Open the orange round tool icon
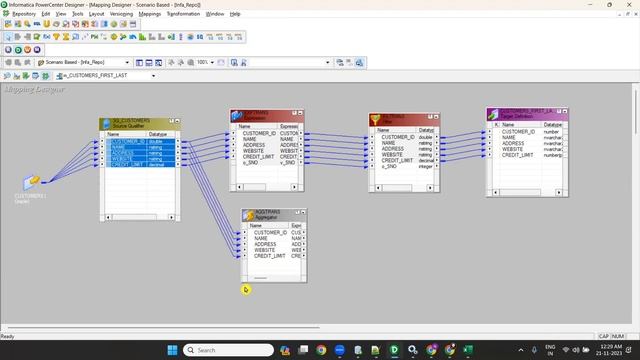Viewport: 640px width, 360px height. tap(27, 50)
